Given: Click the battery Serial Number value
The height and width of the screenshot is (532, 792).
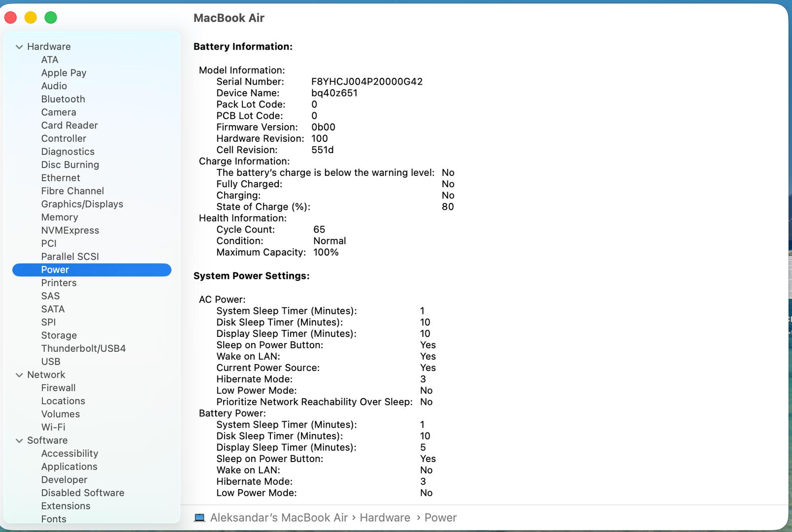Looking at the screenshot, I should [x=366, y=82].
